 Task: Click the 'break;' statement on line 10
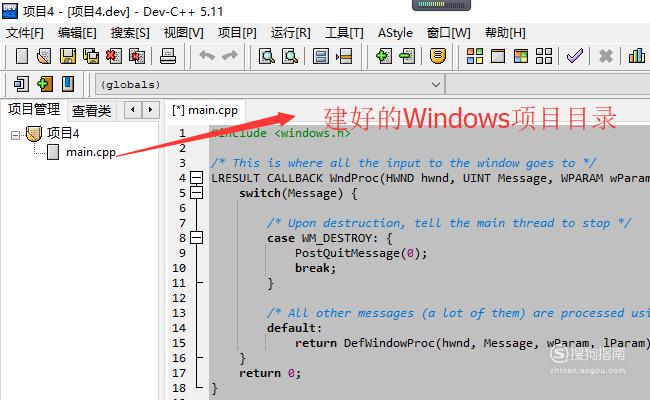[x=315, y=268]
